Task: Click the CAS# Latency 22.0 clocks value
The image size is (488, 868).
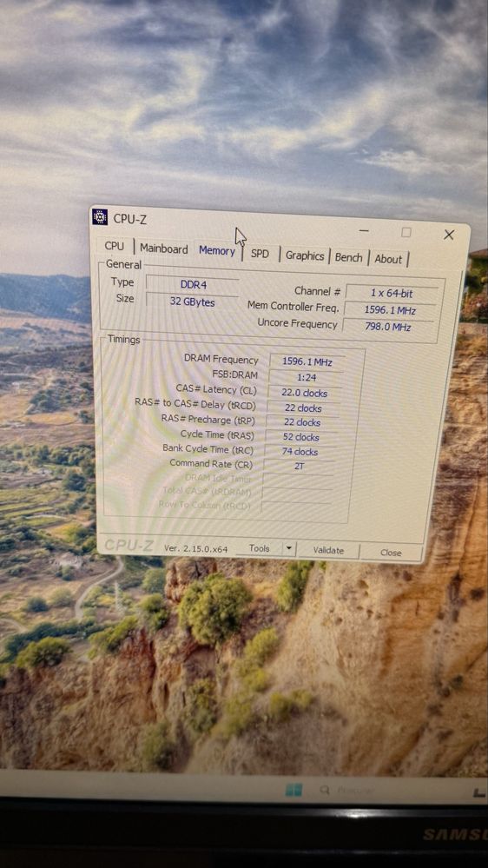Action: [304, 393]
